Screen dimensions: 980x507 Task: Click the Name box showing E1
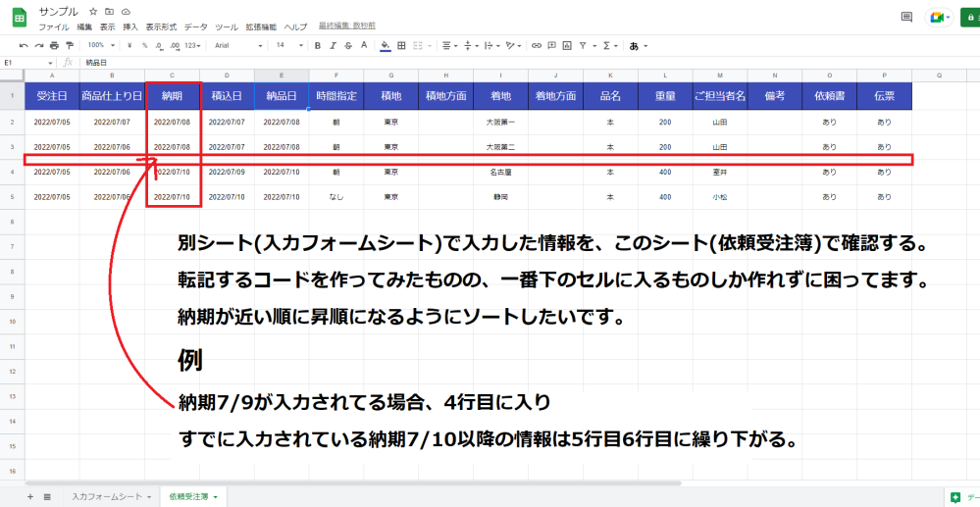(25, 63)
